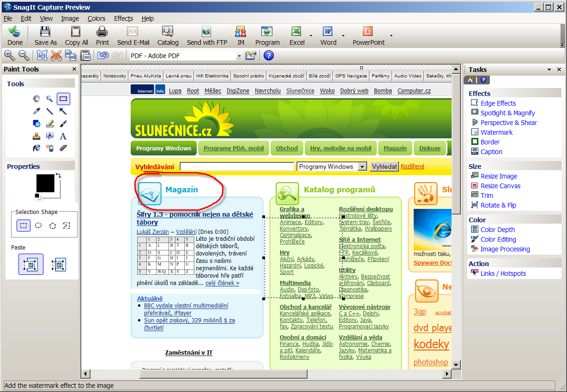The width and height of the screenshot is (567, 392).
Task: Click the Cut scissors icon
Action: pos(56,55)
